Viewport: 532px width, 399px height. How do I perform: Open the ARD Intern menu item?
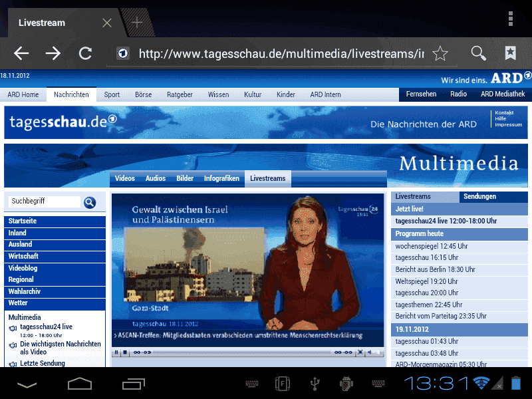325,94
